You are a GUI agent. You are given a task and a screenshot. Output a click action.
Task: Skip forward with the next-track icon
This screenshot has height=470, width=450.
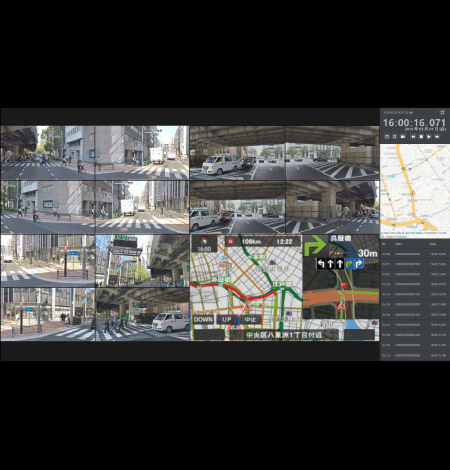point(437,136)
